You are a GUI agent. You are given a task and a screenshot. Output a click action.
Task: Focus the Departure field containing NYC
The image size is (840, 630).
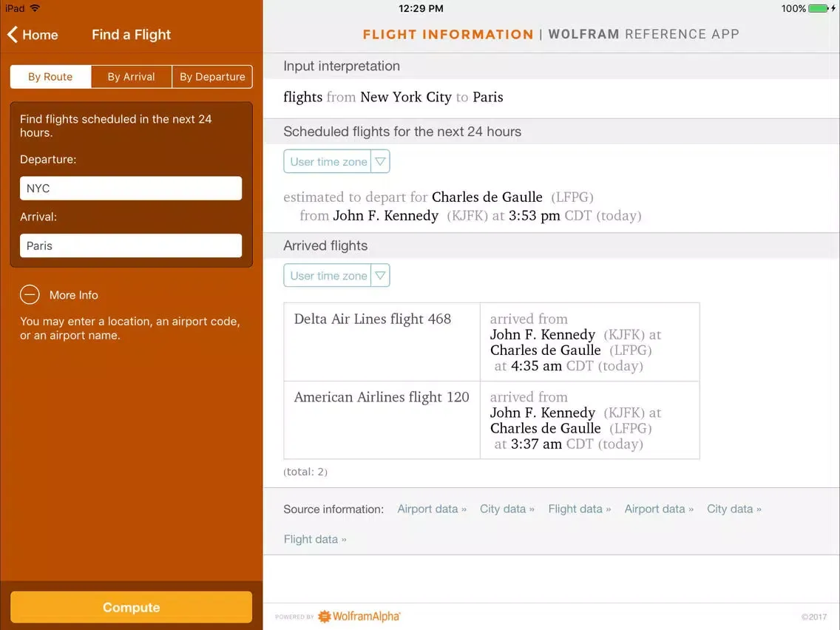click(131, 189)
